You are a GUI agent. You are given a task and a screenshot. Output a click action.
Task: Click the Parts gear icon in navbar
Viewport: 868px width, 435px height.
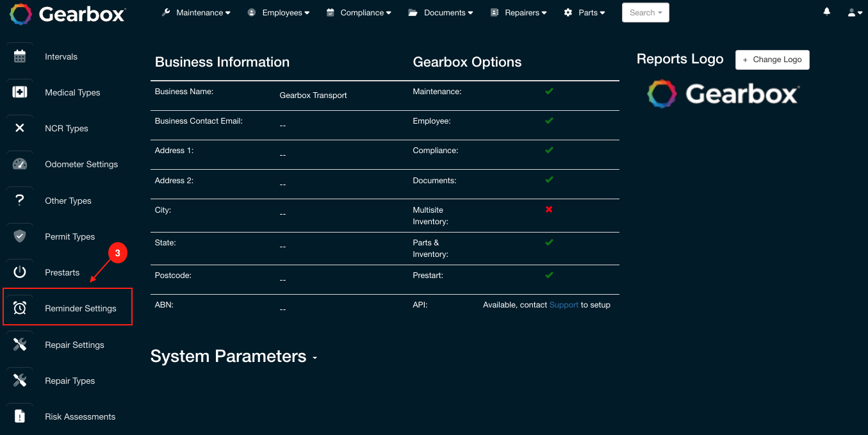tap(568, 12)
